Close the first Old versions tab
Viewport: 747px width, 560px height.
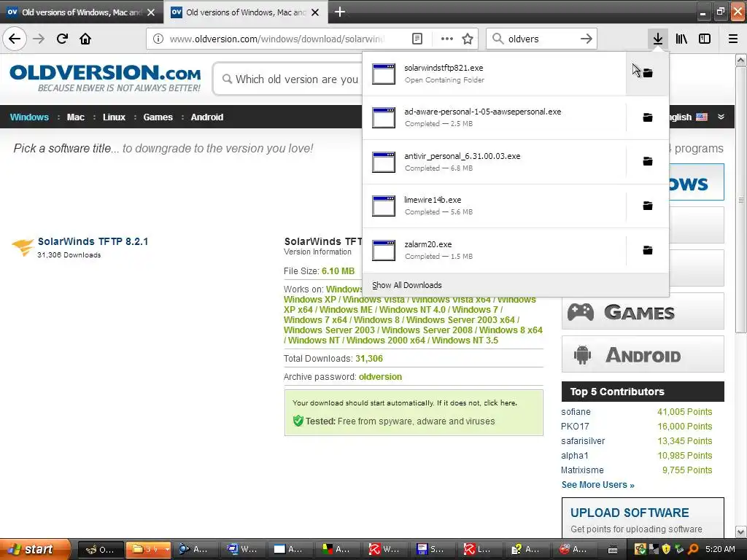point(151,12)
